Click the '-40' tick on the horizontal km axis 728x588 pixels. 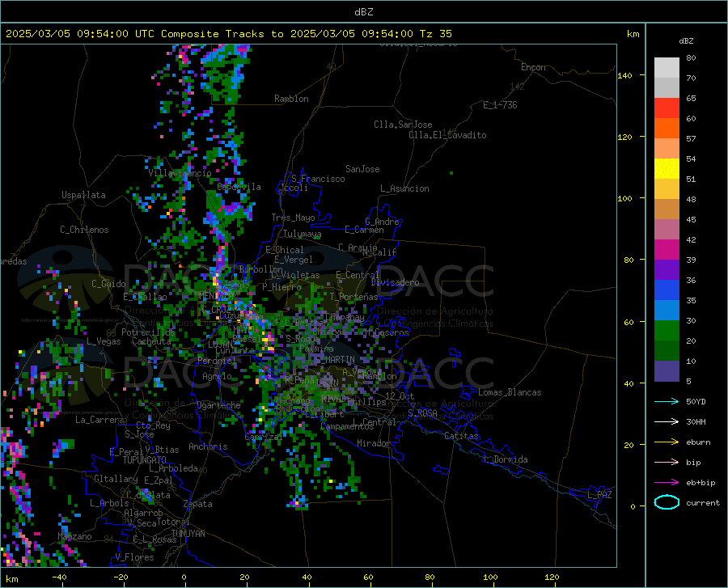point(59,577)
